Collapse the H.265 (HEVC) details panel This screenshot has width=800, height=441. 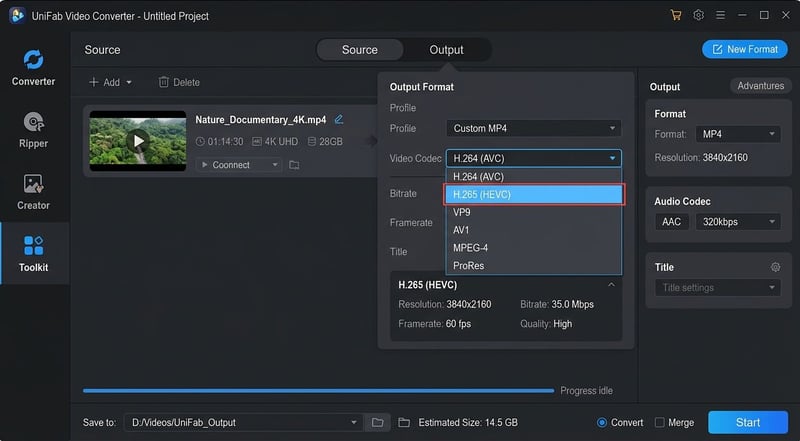pyautogui.click(x=611, y=284)
